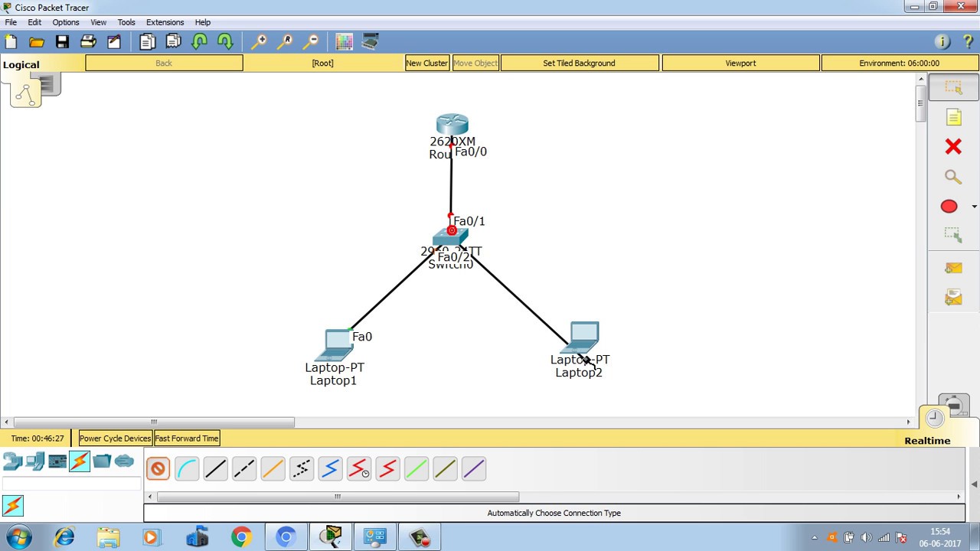Choose the Resize Shape tool
The image size is (980, 551).
point(953,236)
